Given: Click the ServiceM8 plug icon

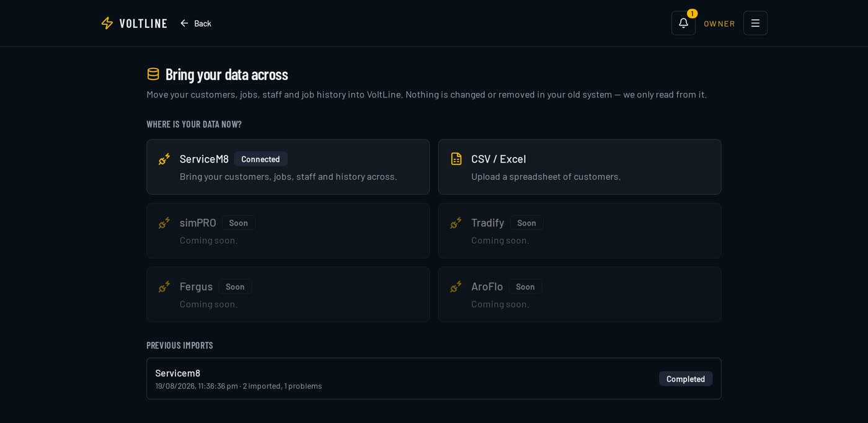Looking at the screenshot, I should coord(164,159).
